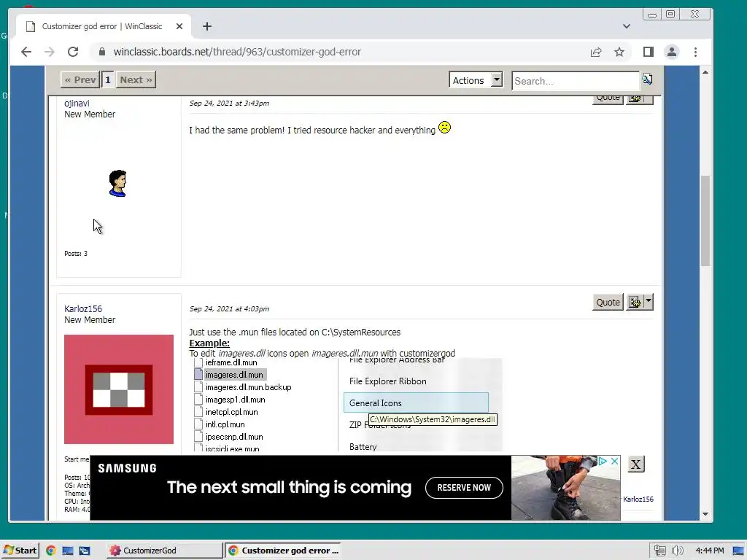This screenshot has width=747, height=560.
Task: Open a new browser tab
Action: (206, 26)
